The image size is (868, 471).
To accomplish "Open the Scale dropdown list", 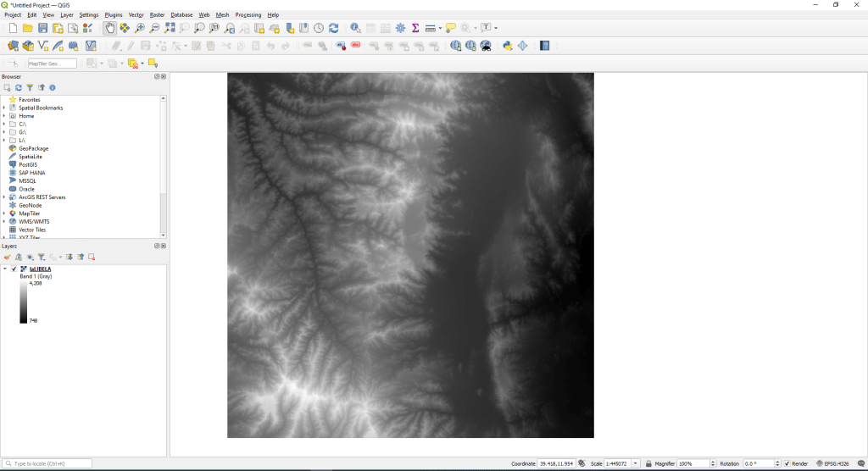I will [636, 463].
